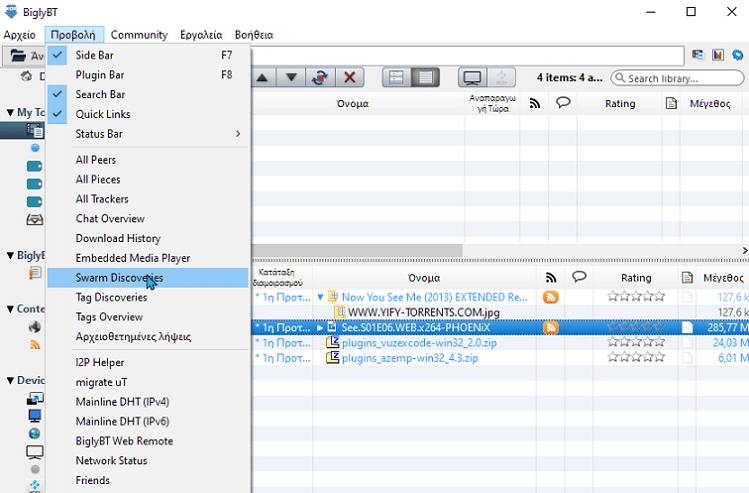749x493 pixels.
Task: Rate plugins_azemp torrent using stars
Action: click(x=636, y=357)
